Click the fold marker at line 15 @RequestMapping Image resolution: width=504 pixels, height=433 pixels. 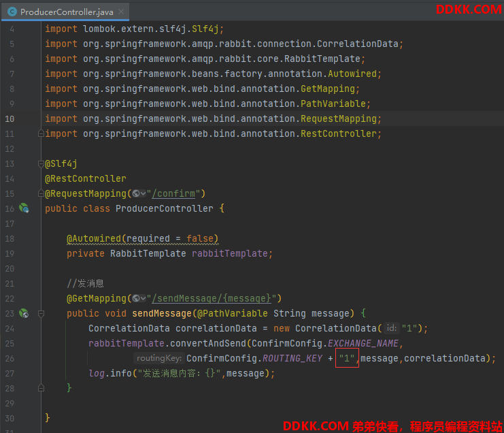point(41,193)
